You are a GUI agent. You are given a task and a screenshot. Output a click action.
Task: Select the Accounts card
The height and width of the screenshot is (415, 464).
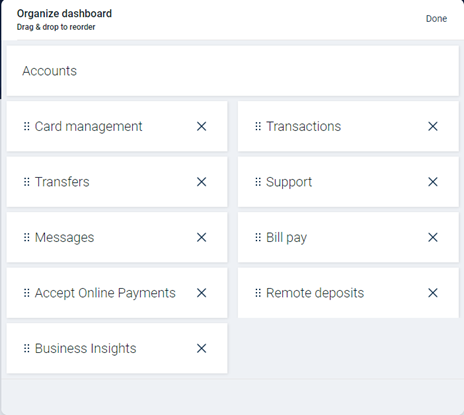click(x=233, y=71)
